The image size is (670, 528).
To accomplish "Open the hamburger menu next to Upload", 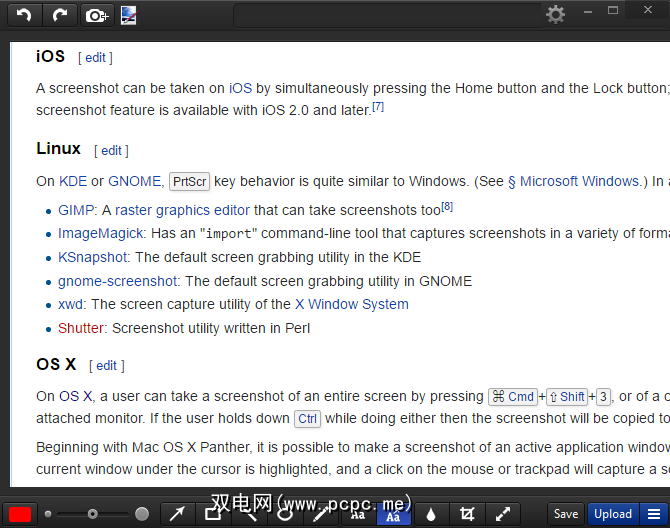I will (x=654, y=513).
